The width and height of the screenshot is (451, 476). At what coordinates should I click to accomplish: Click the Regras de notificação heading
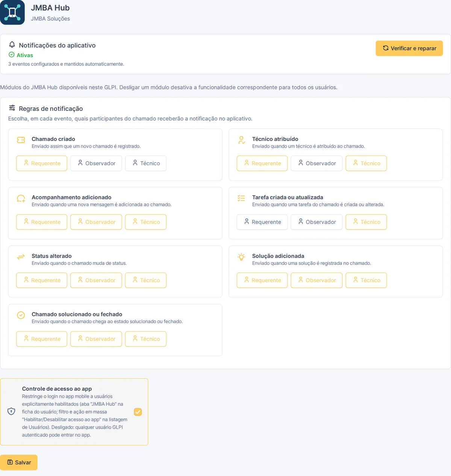coord(51,109)
